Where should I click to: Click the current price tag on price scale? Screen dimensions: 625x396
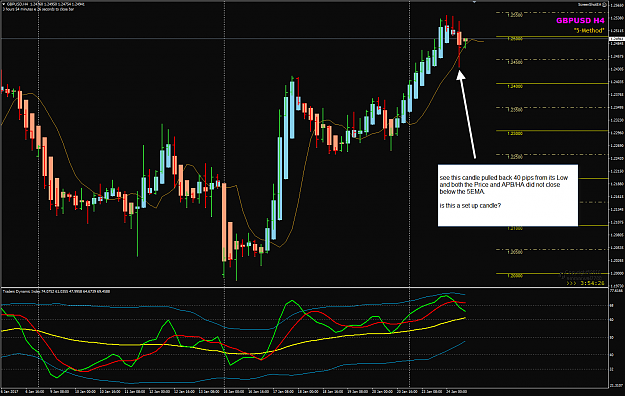pos(617,39)
